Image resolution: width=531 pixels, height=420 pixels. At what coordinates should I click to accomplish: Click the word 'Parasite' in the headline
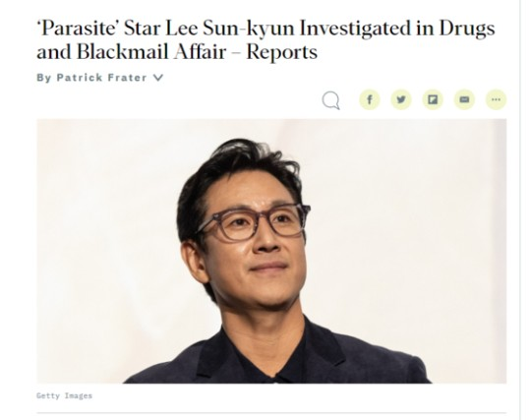point(79,29)
